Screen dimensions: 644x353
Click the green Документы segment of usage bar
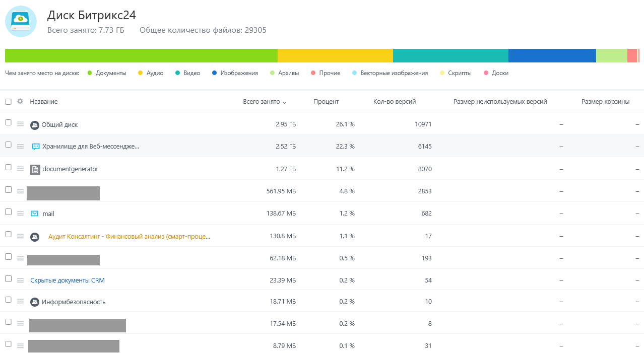[141, 55]
